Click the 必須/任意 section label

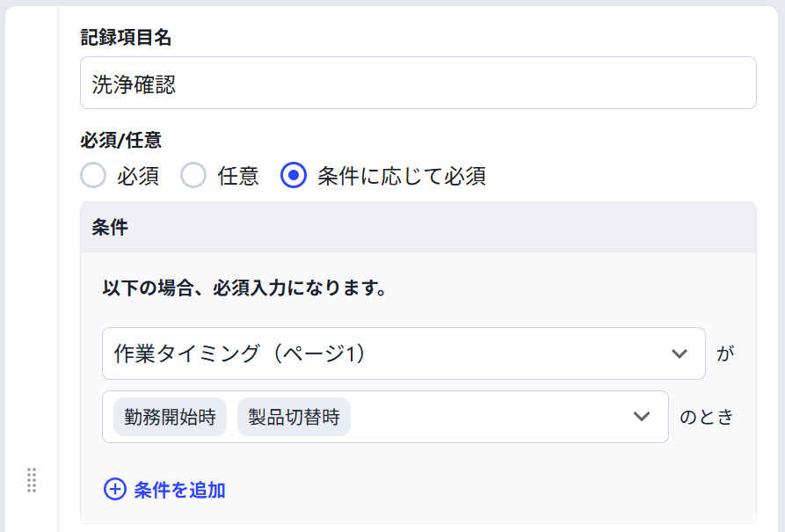120,141
